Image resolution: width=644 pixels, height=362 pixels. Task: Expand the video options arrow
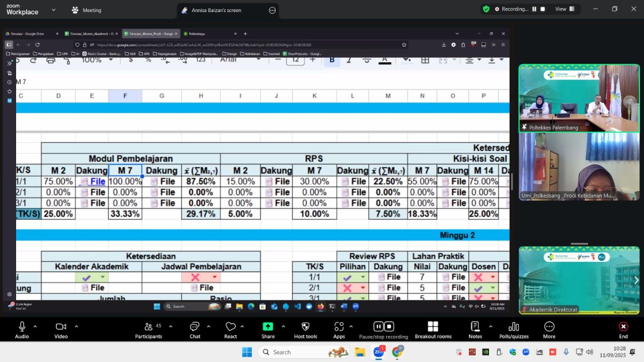[76, 326]
